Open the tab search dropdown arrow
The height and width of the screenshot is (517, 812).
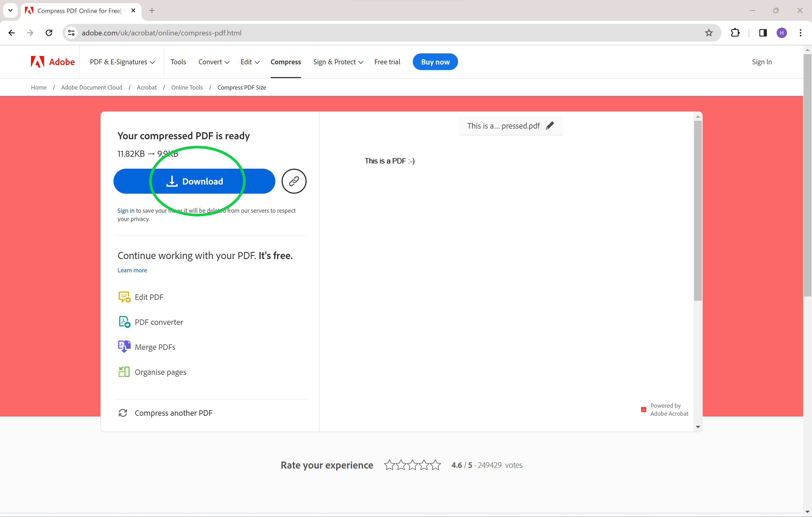[x=10, y=10]
